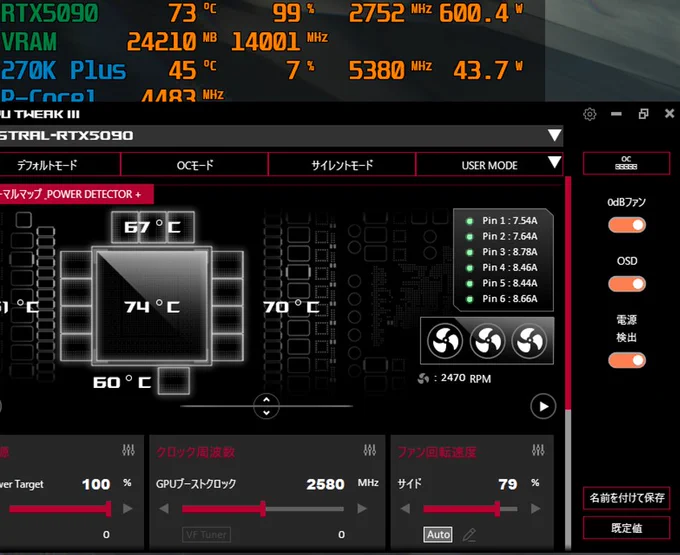This screenshot has height=555, width=680.
Task: Open fan speed panel advanced sliders icon
Action: [x=538, y=450]
